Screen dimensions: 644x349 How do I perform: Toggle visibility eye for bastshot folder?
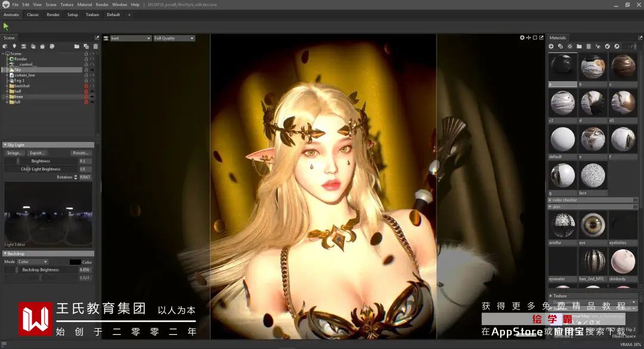(x=92, y=86)
